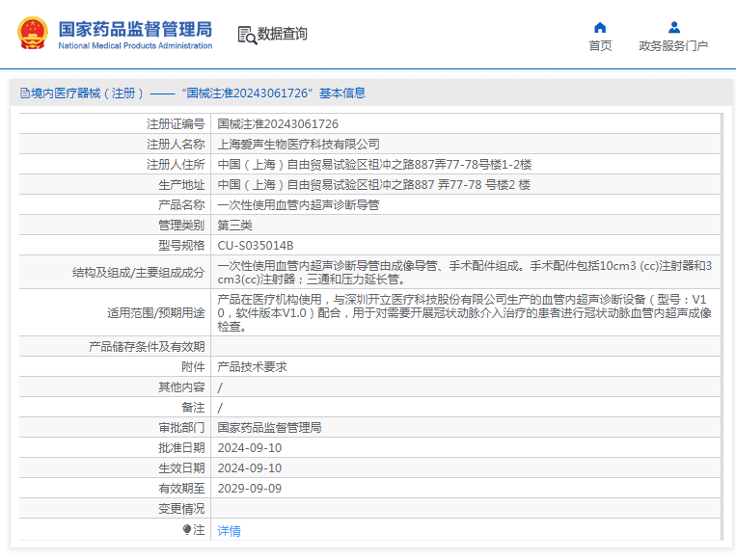Screen dimensions: 736x560
Task: Click 结构及组成/主要组成成分 label
Action: pyautogui.click(x=139, y=272)
